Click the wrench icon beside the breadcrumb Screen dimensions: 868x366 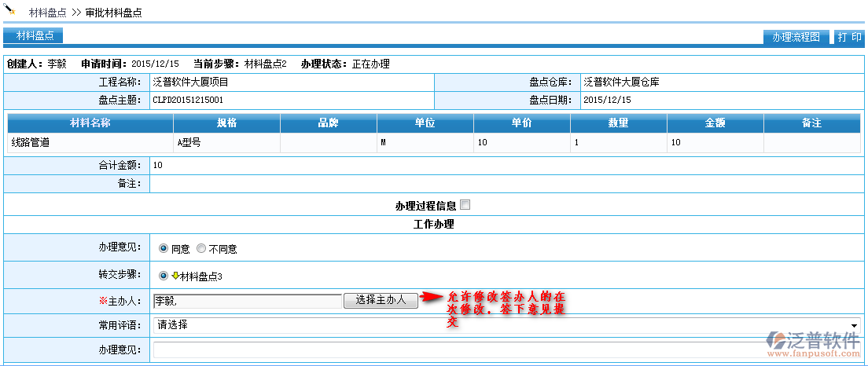pos(9,10)
